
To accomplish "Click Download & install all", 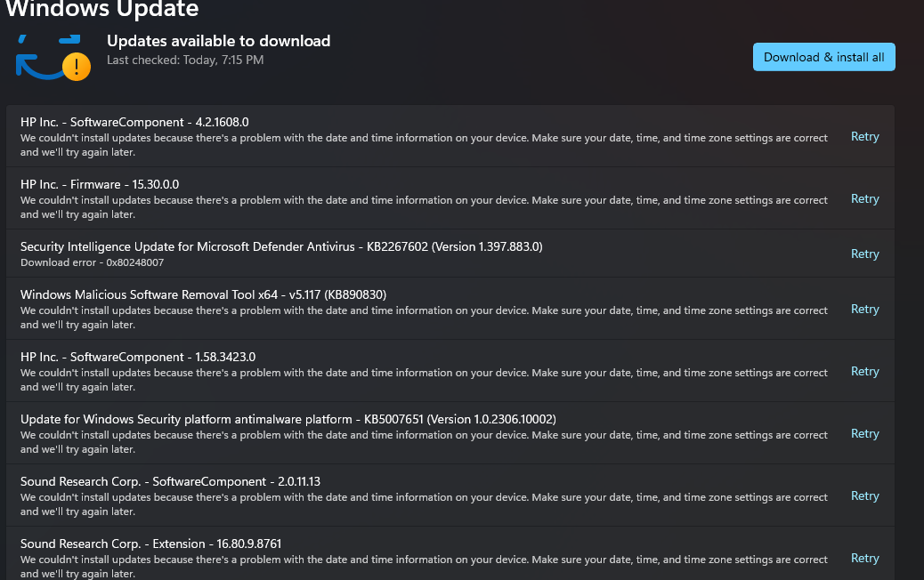I will [x=823, y=56].
